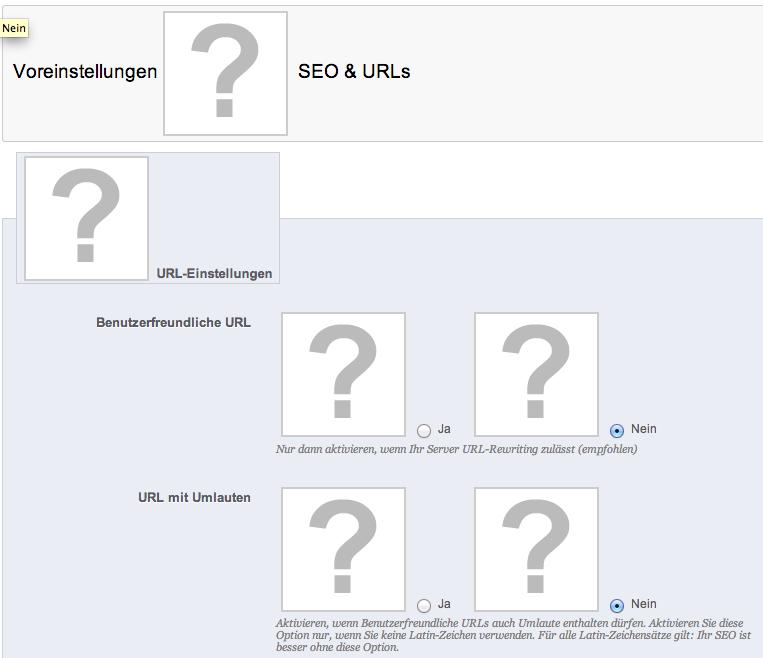
Task: Click the Nein image for Benutzerfreundliche URL
Action: [536, 374]
